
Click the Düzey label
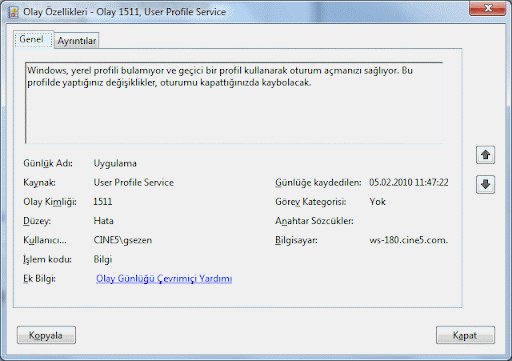coord(37,221)
